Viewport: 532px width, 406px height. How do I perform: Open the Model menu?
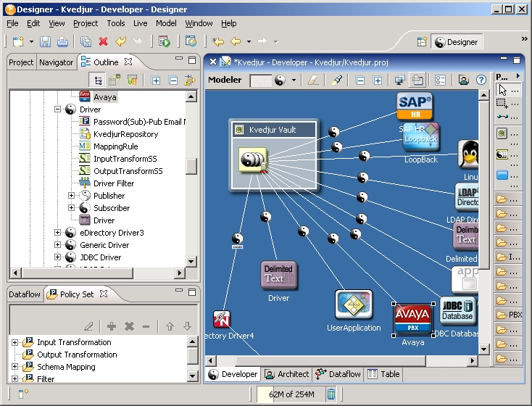[x=166, y=23]
